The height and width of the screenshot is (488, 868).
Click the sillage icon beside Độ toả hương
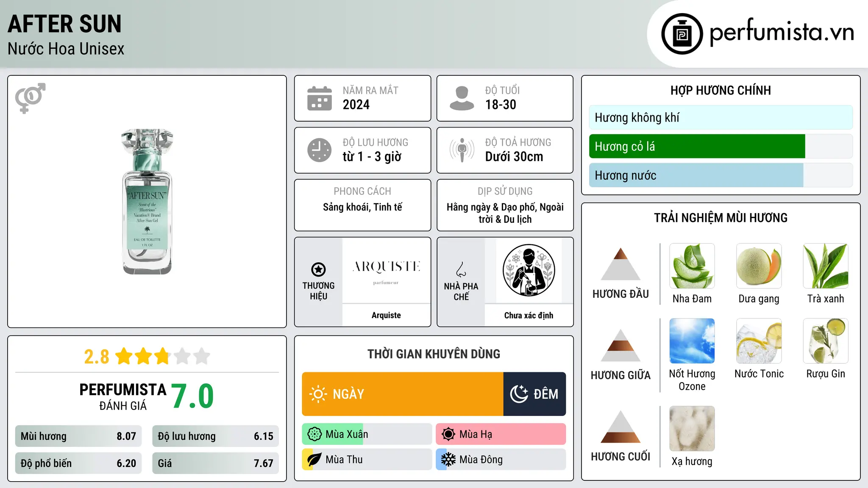pos(462,150)
